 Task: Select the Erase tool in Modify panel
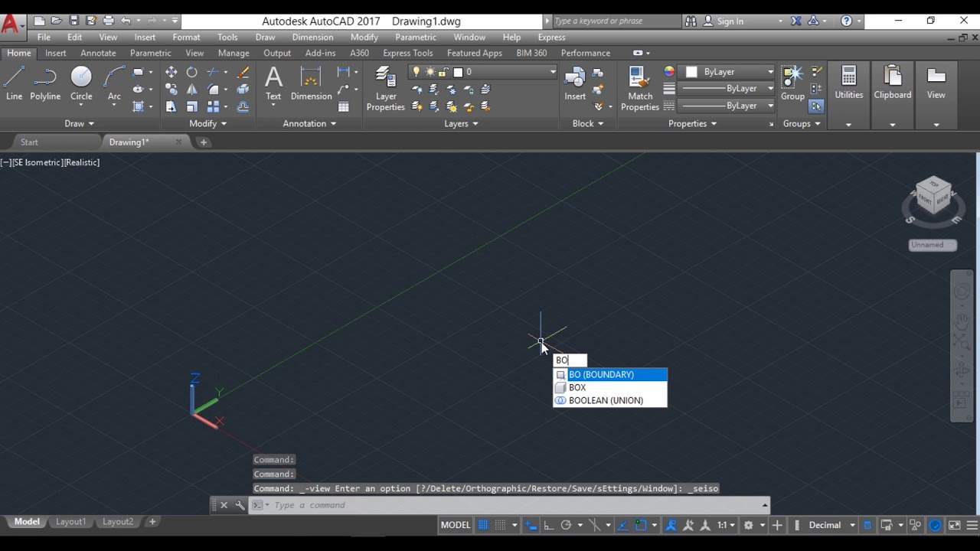[x=243, y=72]
